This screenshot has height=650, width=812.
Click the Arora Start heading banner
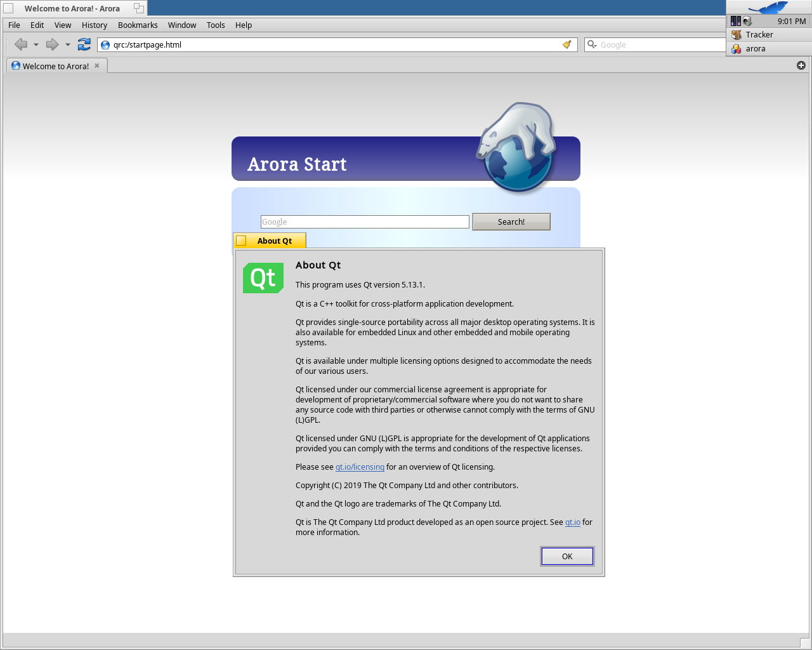[406, 159]
